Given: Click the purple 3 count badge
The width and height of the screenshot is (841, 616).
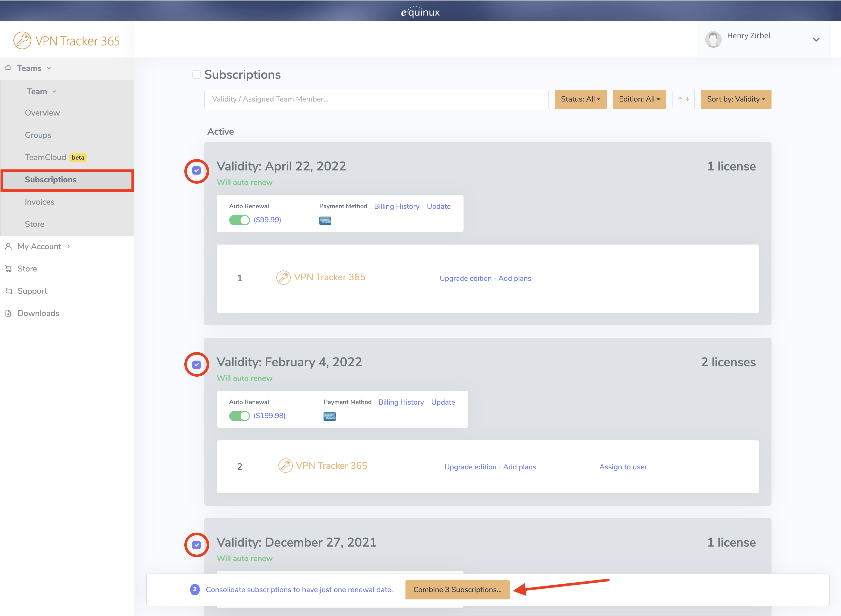Looking at the screenshot, I should 195,590.
